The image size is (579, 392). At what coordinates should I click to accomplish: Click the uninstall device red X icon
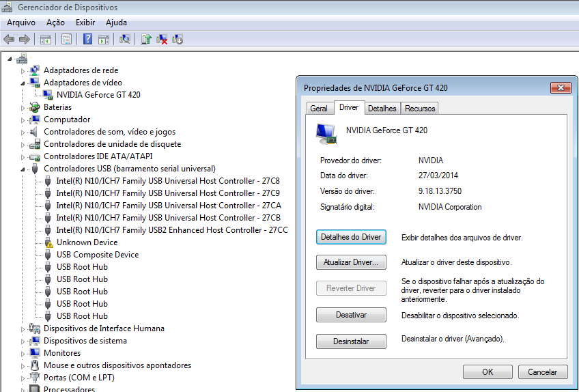click(162, 39)
